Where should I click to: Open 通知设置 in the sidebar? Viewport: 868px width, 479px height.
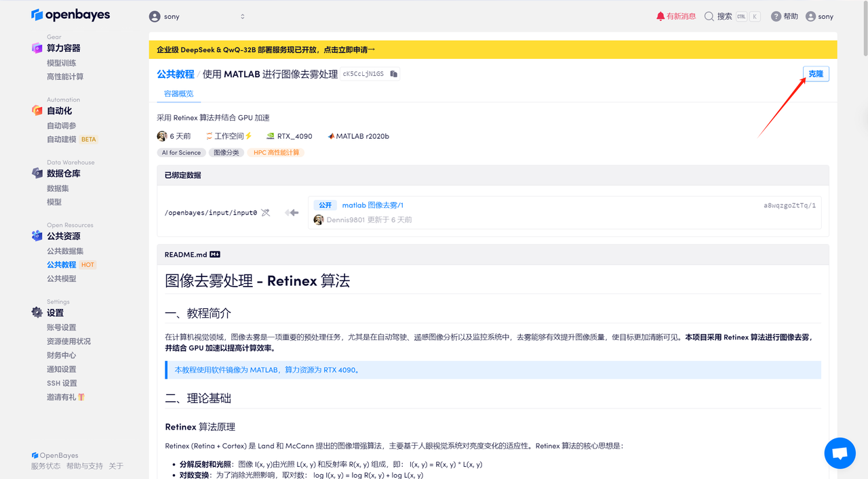coord(62,369)
